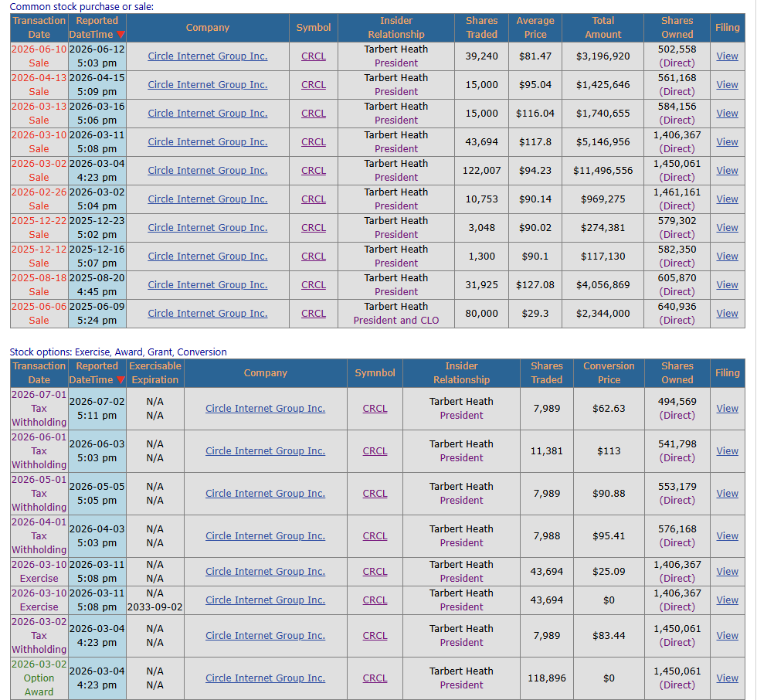Open View for the exercise expiring 2033-09-02
Viewport: 757px width, 700px height.
pyautogui.click(x=727, y=600)
